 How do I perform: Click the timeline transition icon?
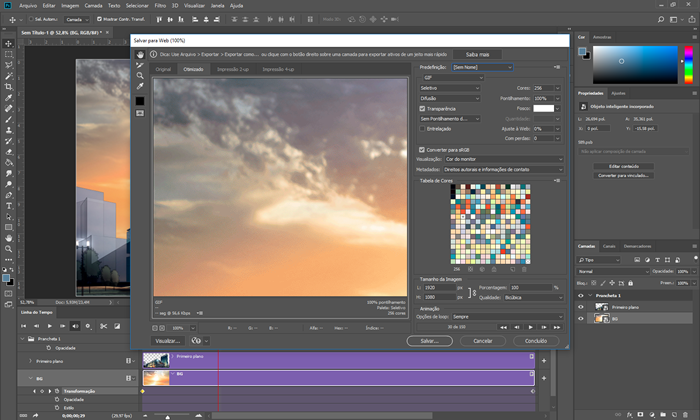(x=117, y=326)
